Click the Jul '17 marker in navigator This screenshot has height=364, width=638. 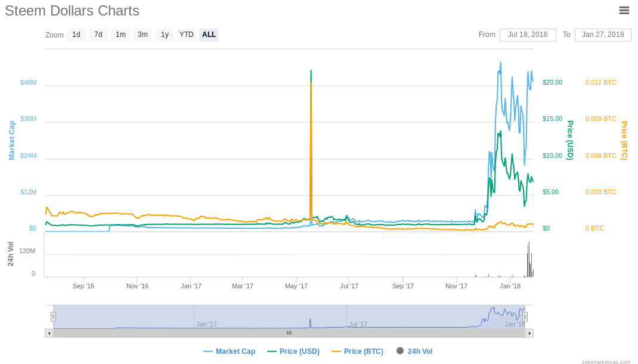point(358,324)
